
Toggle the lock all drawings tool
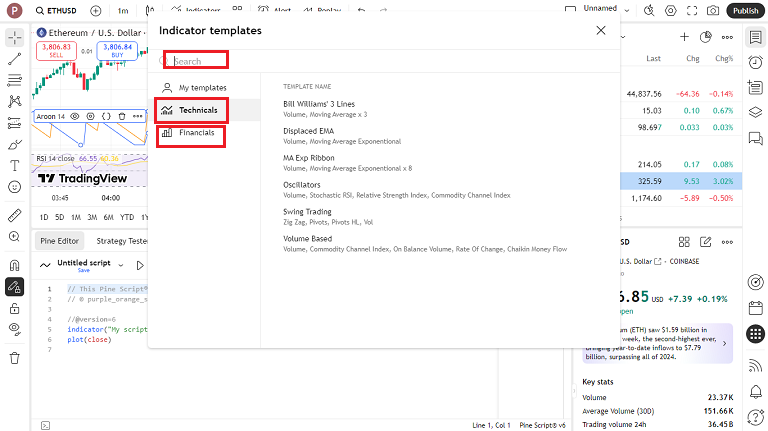(14, 308)
